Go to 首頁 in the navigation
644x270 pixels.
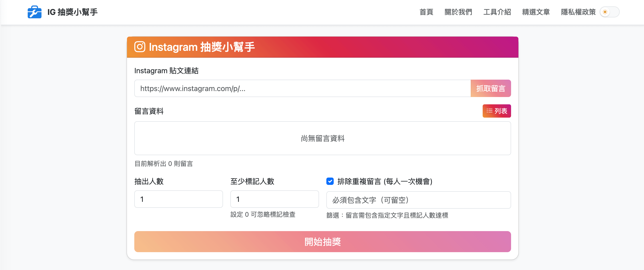[426, 12]
